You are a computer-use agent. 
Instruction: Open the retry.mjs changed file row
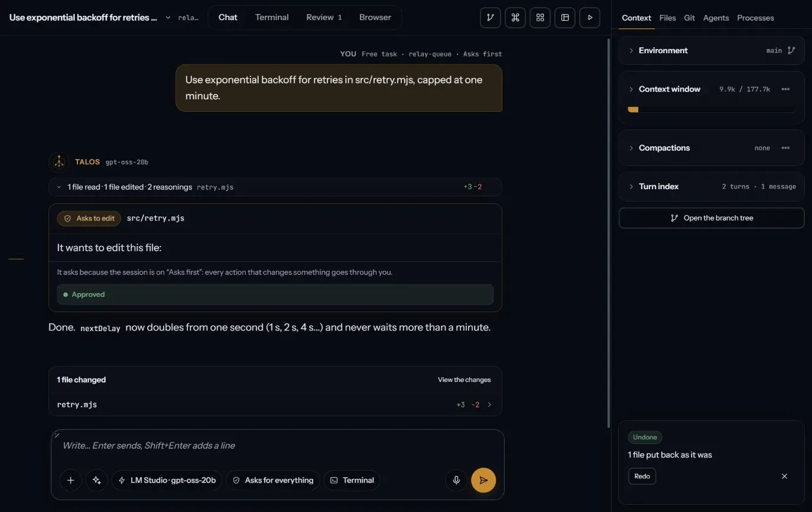pyautogui.click(x=275, y=405)
